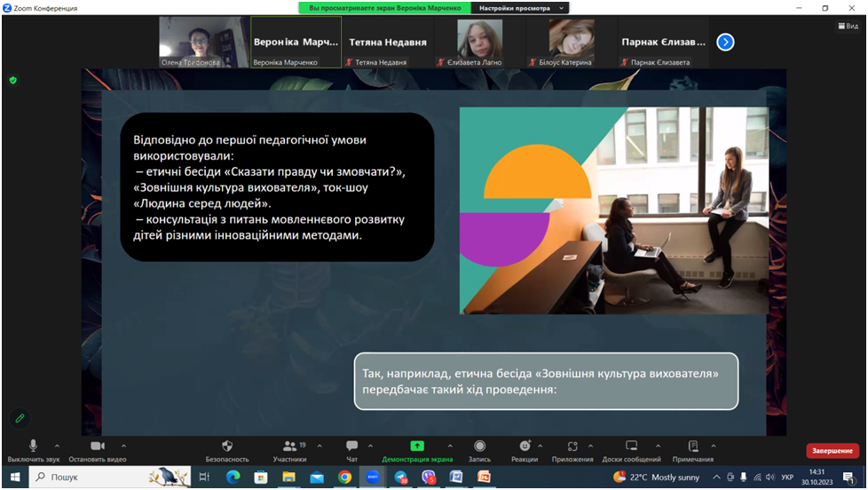The image size is (868, 490).
Task: Open the Вид view menu
Action: coord(848,27)
